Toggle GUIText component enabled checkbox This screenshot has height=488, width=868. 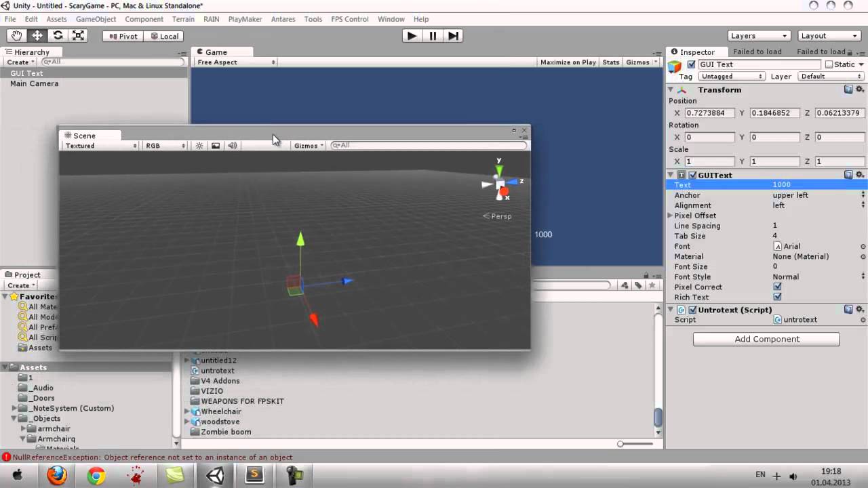pyautogui.click(x=692, y=175)
